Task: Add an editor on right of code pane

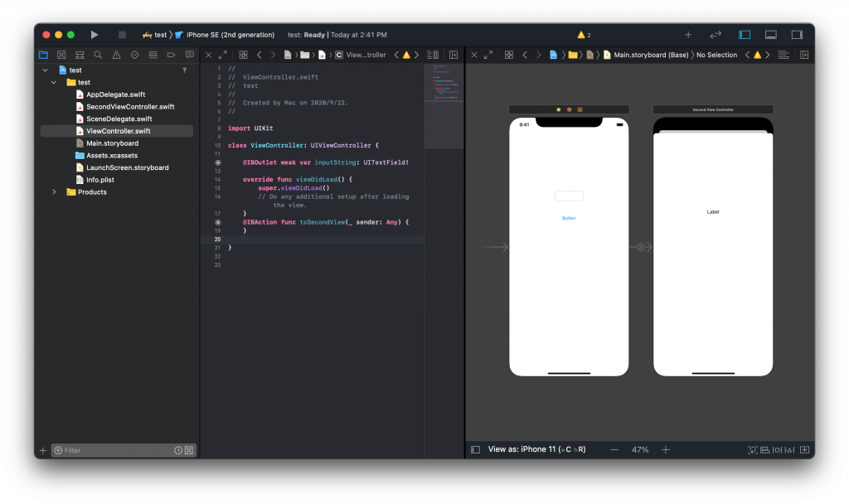Action: (454, 55)
